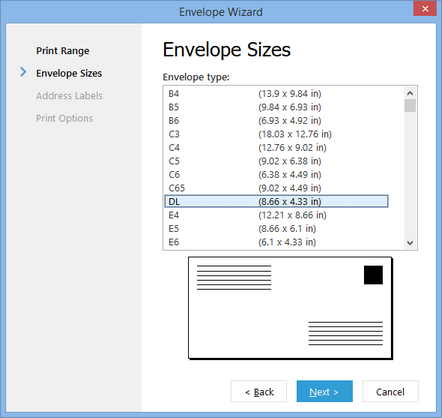Choose B6 envelope size
The height and width of the screenshot is (418, 442).
click(276, 121)
